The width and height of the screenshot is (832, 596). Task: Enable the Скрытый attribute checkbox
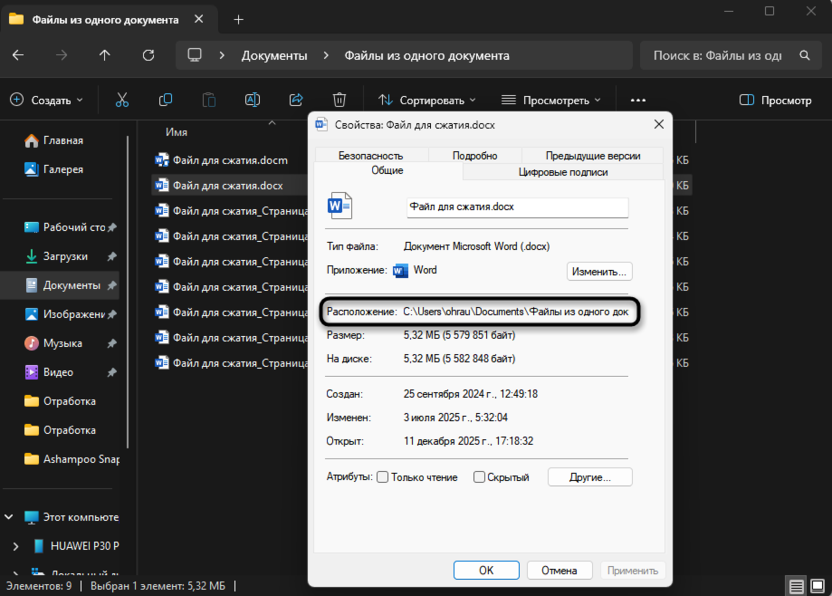[477, 477]
